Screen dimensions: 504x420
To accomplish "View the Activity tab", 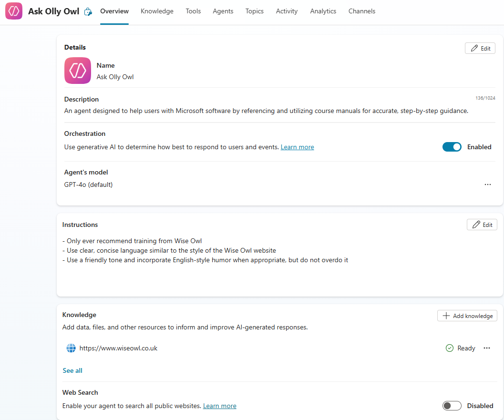I will point(287,11).
